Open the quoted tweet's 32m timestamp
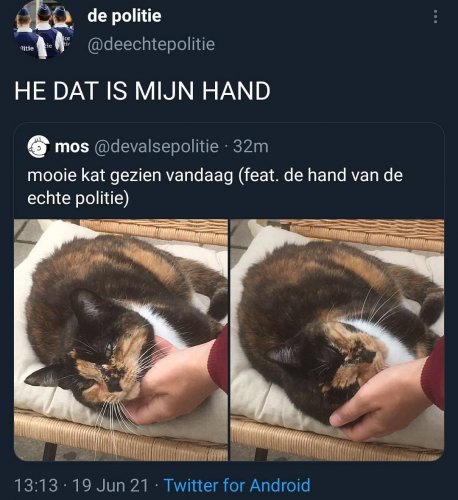This screenshot has height=500, width=458. (x=250, y=147)
